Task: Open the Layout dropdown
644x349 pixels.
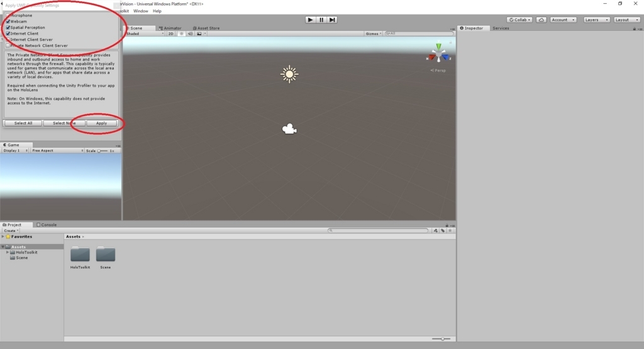Action: tap(627, 19)
